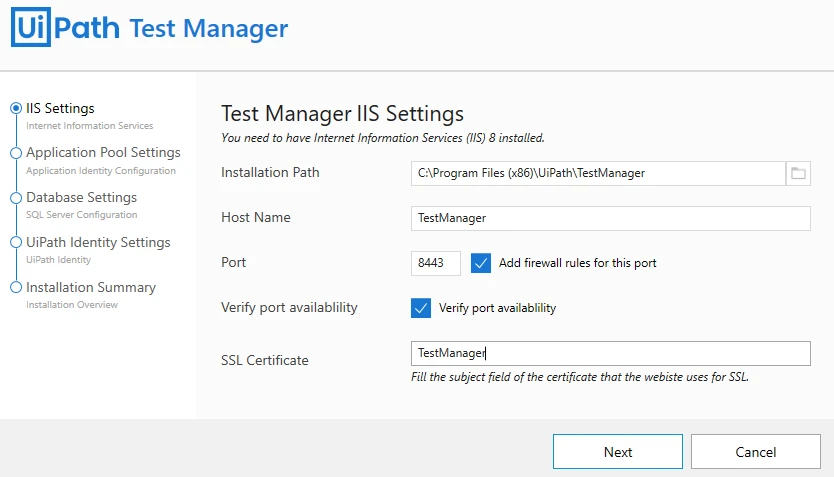Select the UiPath Identity Settings step circle
The width and height of the screenshot is (834, 477).
16,242
